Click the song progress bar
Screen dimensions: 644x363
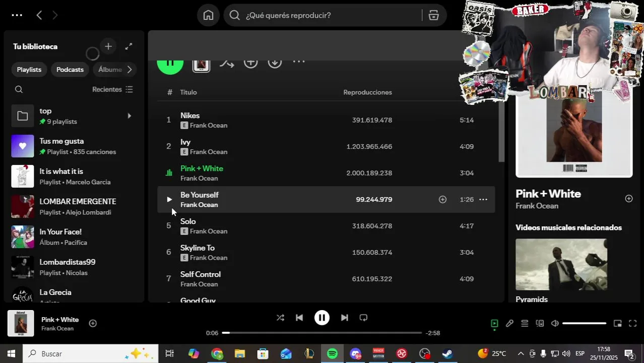pos(322,333)
